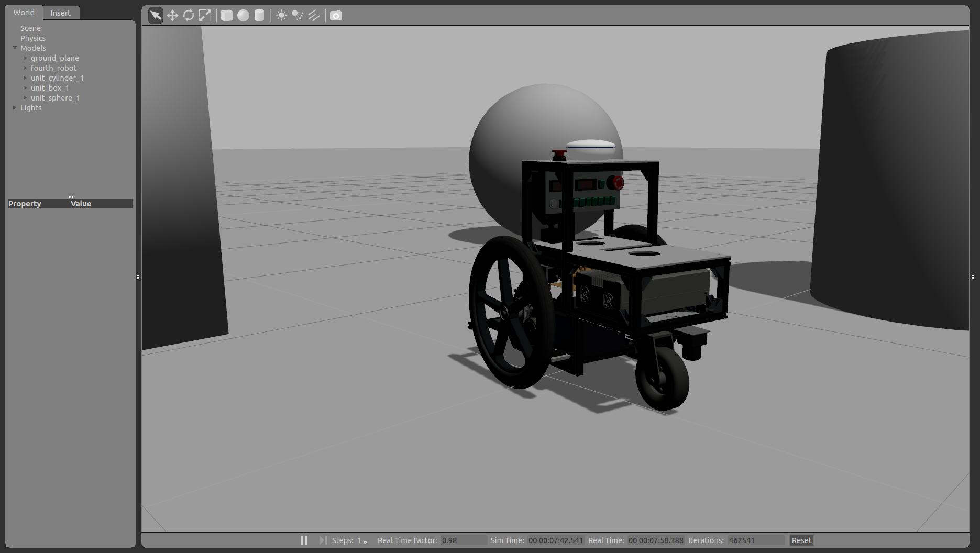Select fourth_robot in the model tree

(53, 68)
